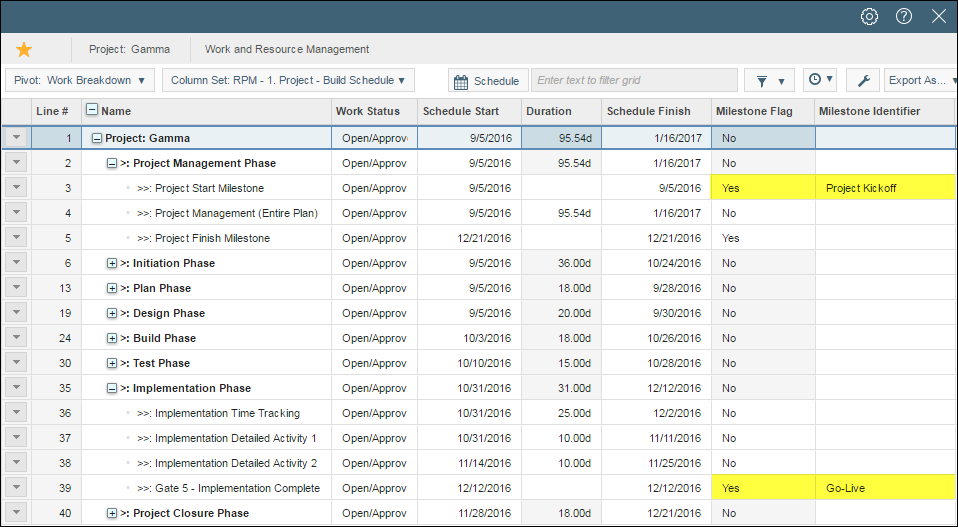Open the clock history dropdown
Viewport: 958px width, 527px height.
pos(821,80)
